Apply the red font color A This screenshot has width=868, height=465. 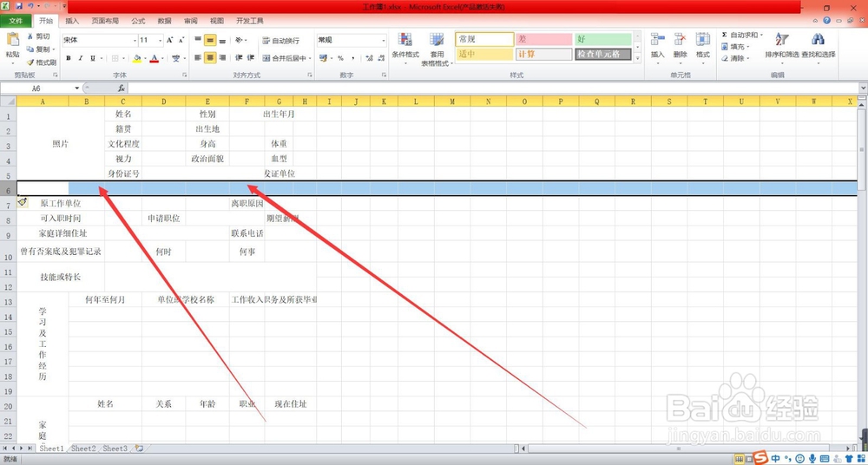point(155,58)
